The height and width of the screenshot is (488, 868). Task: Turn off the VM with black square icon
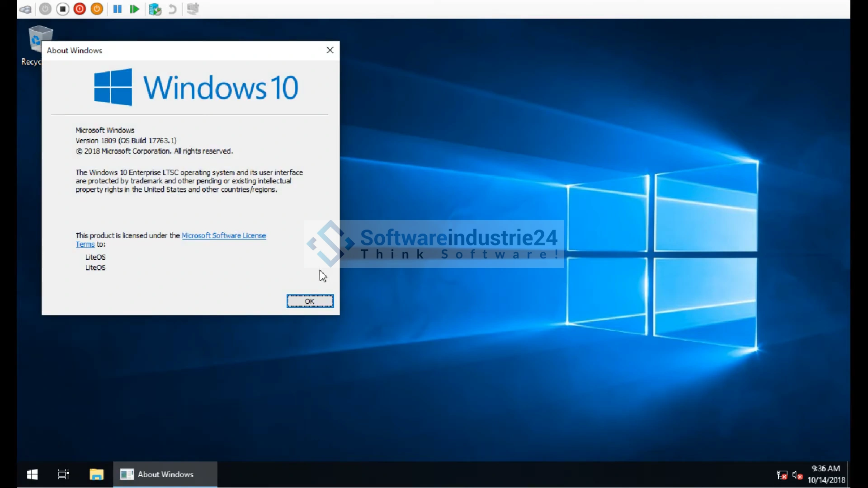[63, 9]
